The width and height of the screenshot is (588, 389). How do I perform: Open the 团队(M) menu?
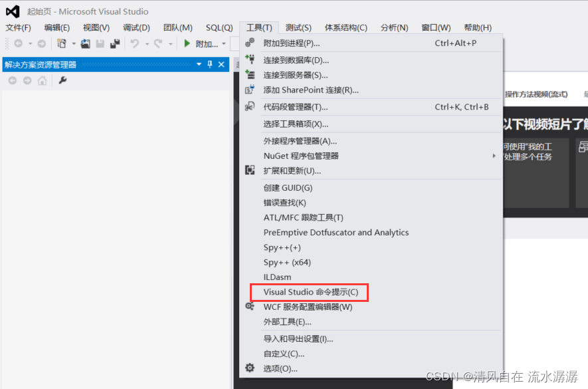(178, 28)
